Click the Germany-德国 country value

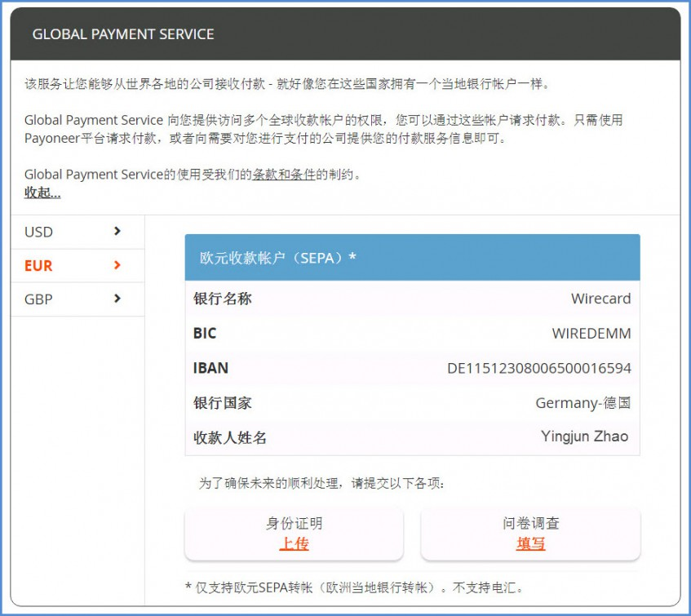tap(582, 403)
